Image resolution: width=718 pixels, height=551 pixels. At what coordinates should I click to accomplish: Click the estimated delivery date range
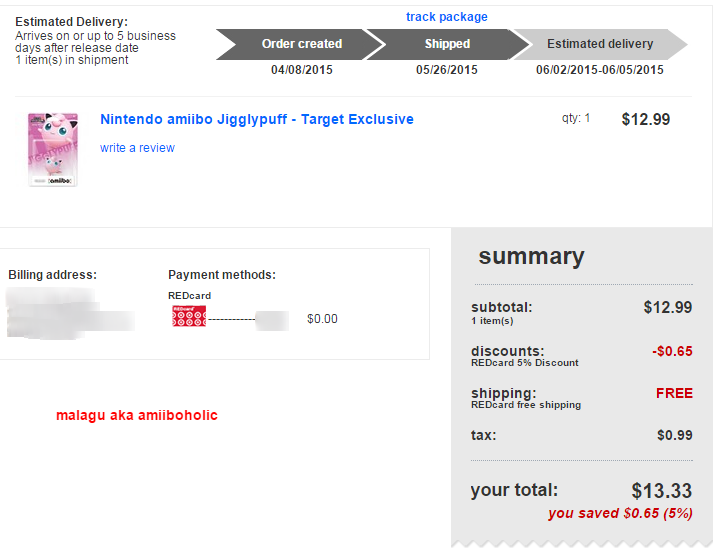599,70
